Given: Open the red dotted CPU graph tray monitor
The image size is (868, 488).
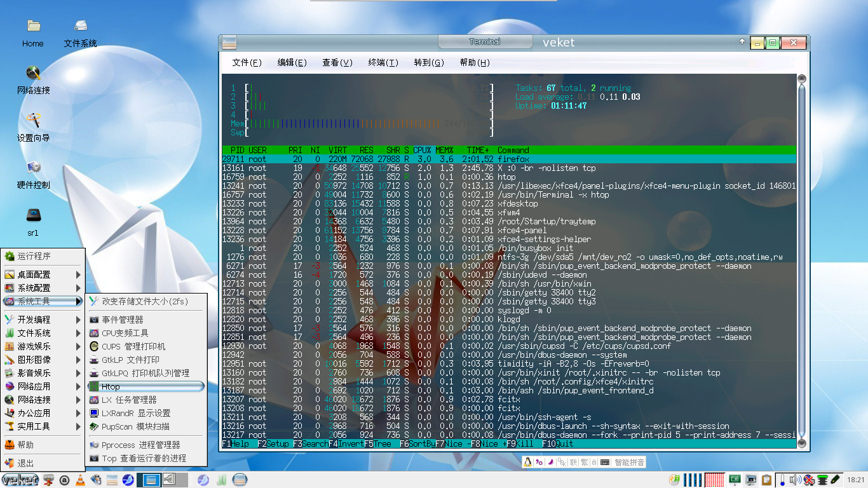Looking at the screenshot, I should click(715, 480).
